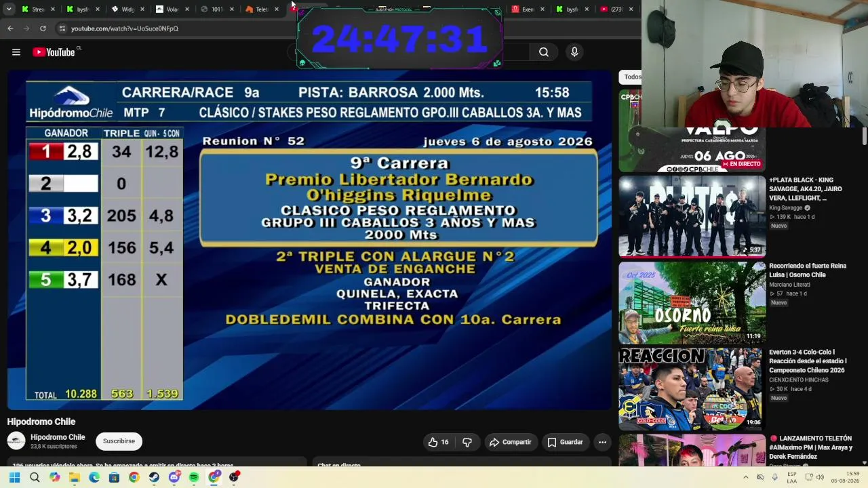
Task: Open Microsoft Store from the taskbar
Action: point(114,477)
